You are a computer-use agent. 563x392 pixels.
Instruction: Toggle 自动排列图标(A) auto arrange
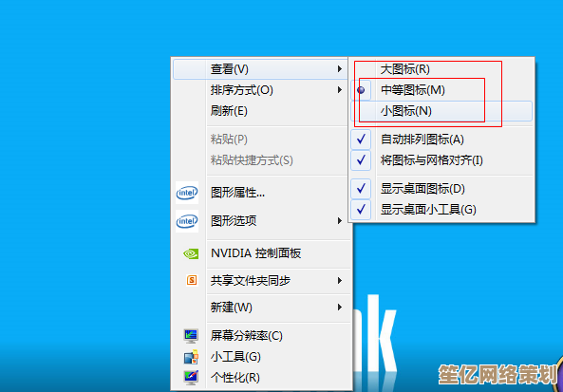[x=441, y=139]
